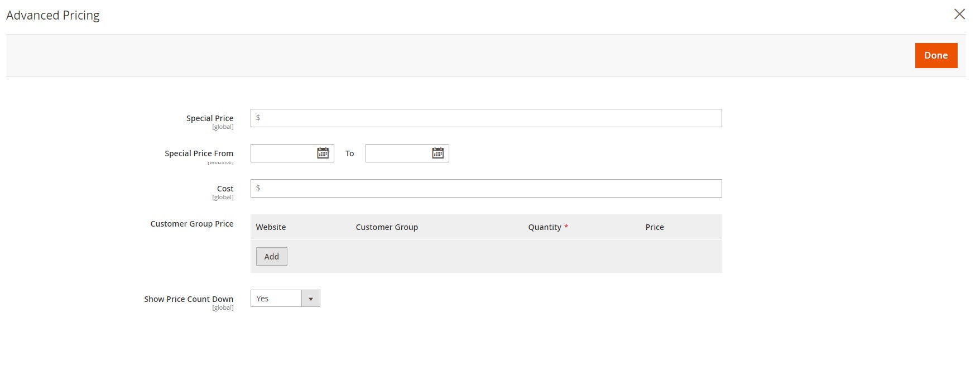Screen dimensions: 980x365
Task: Focus the Cost input field
Action: coord(486,188)
